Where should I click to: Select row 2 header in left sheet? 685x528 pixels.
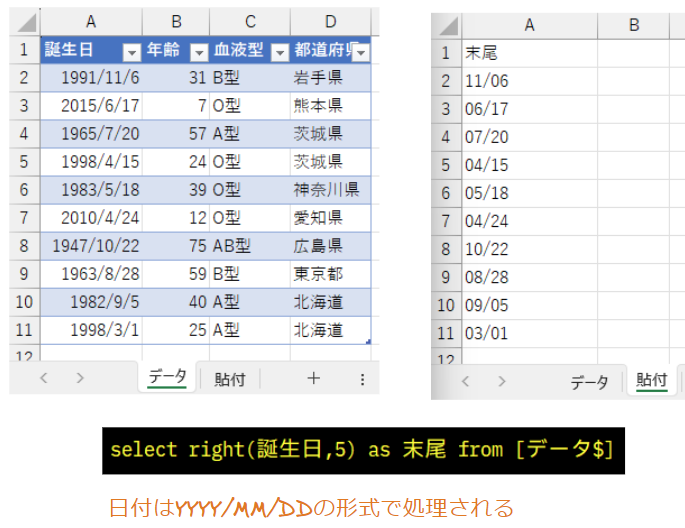pyautogui.click(x=24, y=78)
